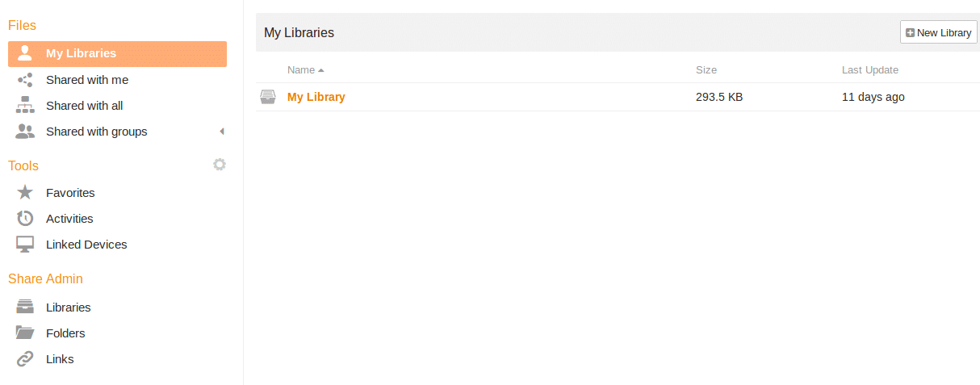This screenshot has width=980, height=385.
Task: Click the Favorites star icon
Action: (25, 193)
